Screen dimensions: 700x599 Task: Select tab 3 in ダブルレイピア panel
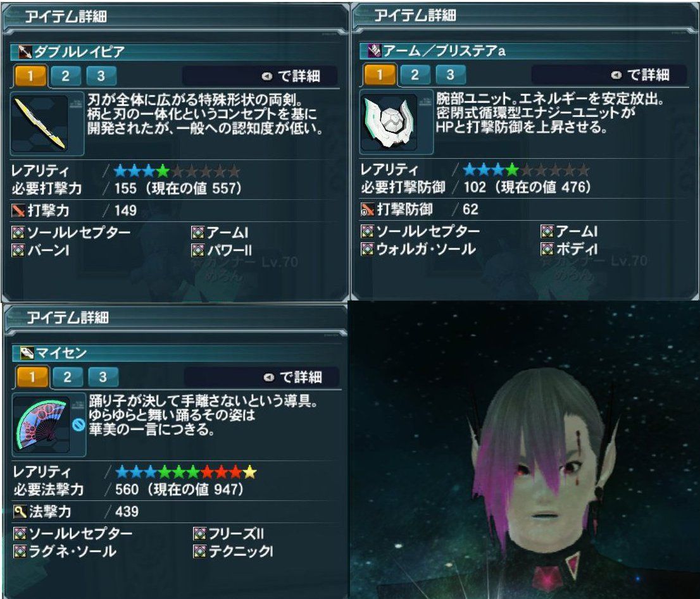[x=101, y=76]
